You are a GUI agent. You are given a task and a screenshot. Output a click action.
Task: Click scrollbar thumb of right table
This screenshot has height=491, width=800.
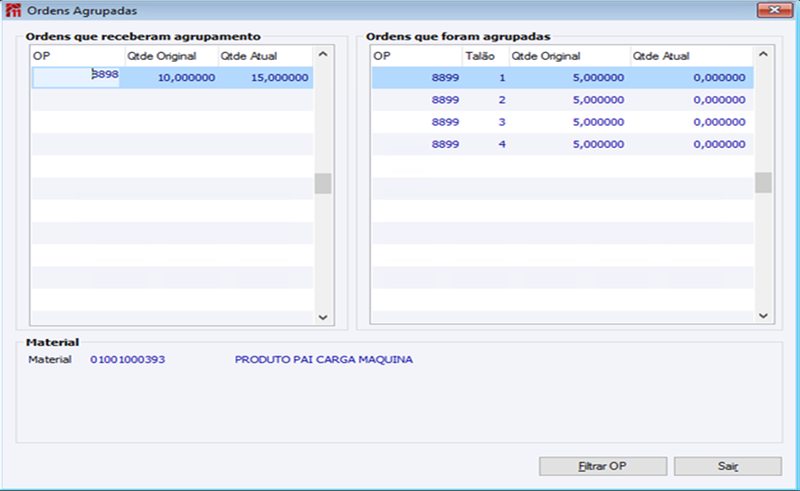pos(763,183)
